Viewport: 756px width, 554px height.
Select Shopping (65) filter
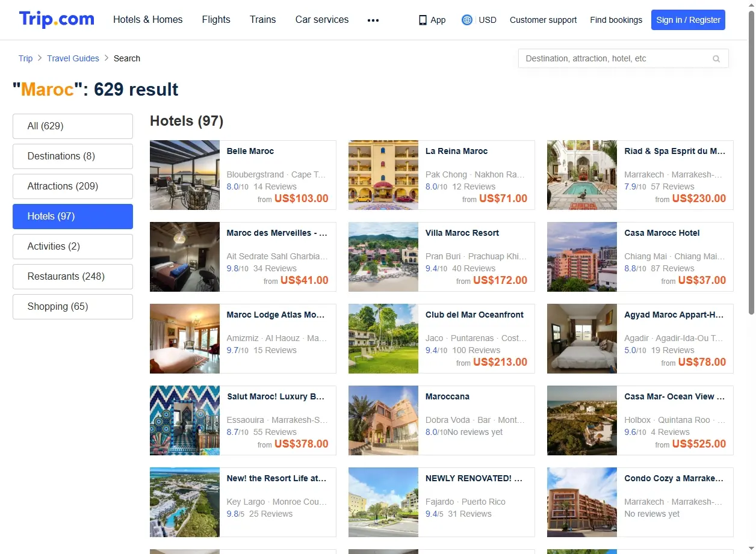click(73, 307)
